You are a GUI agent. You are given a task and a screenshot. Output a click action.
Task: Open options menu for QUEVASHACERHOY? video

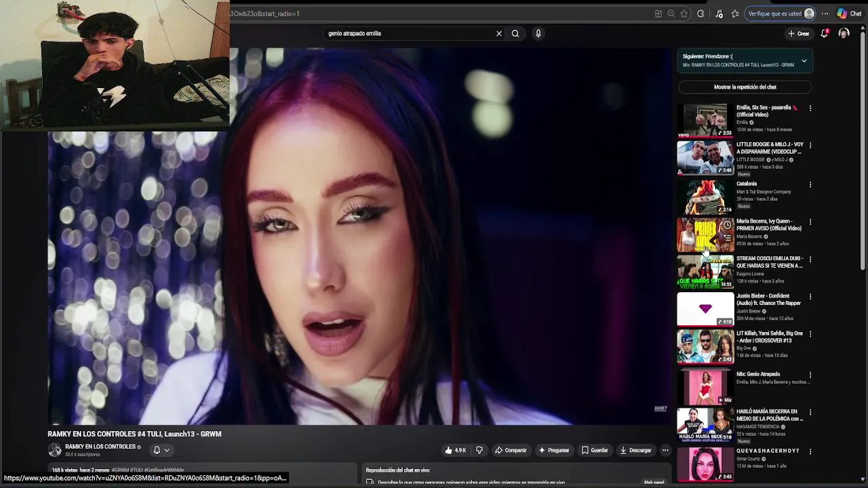pyautogui.click(x=810, y=451)
